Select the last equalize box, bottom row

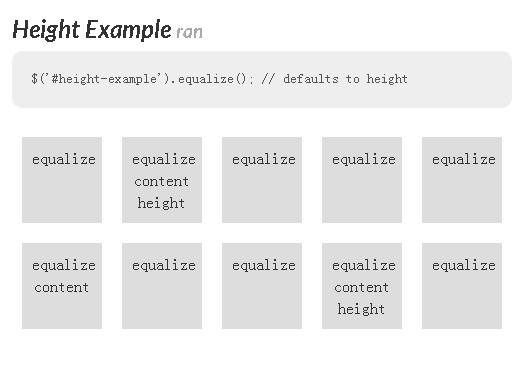462,286
